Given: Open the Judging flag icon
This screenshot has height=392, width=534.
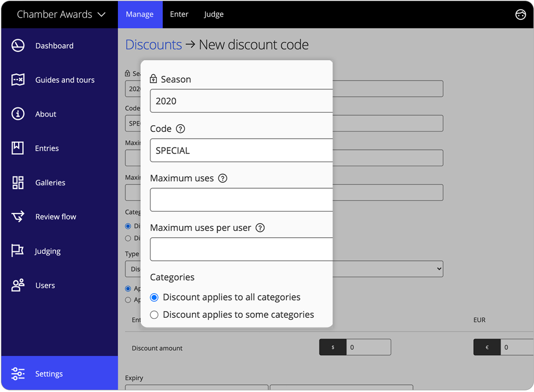Looking at the screenshot, I should [18, 251].
